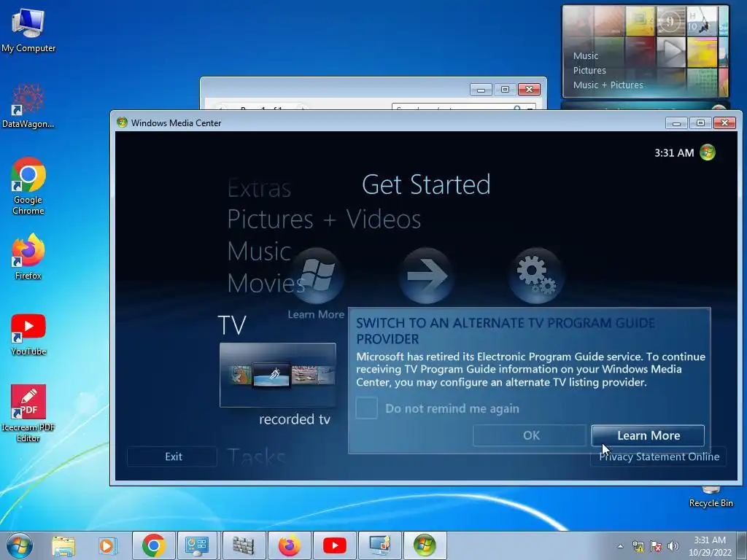Open the firewall brick-wall taskbar icon
The image size is (747, 560).
pyautogui.click(x=243, y=545)
